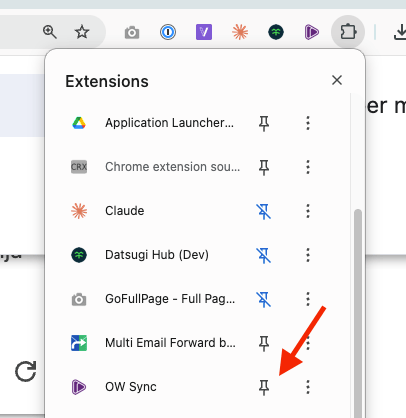The image size is (406, 418).
Task: Open more options for Chrome extension source viewer
Action: coord(308,167)
